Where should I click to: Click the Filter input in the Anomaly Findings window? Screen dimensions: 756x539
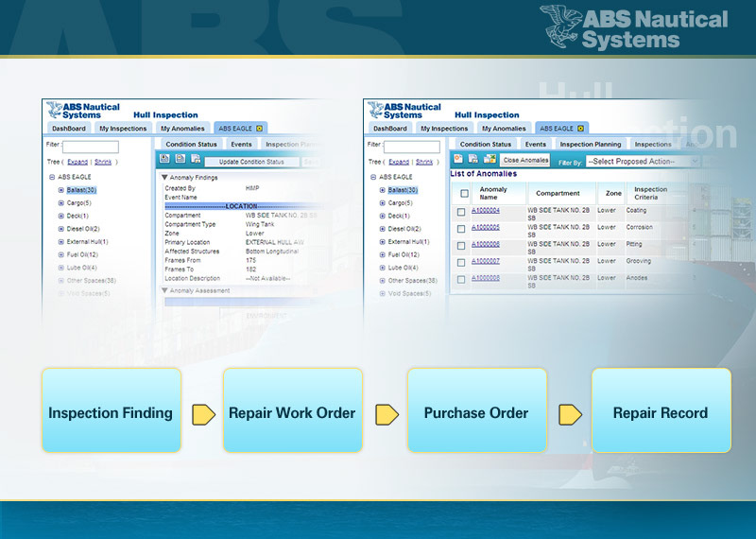pyautogui.click(x=91, y=147)
